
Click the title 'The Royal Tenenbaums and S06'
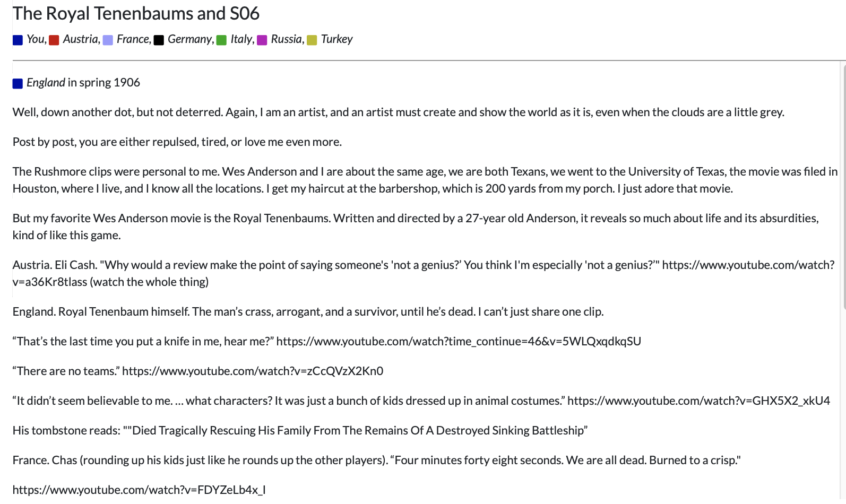click(x=136, y=13)
